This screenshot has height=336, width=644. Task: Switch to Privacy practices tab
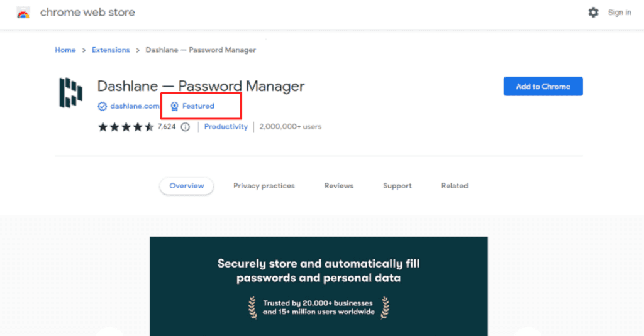tap(264, 186)
